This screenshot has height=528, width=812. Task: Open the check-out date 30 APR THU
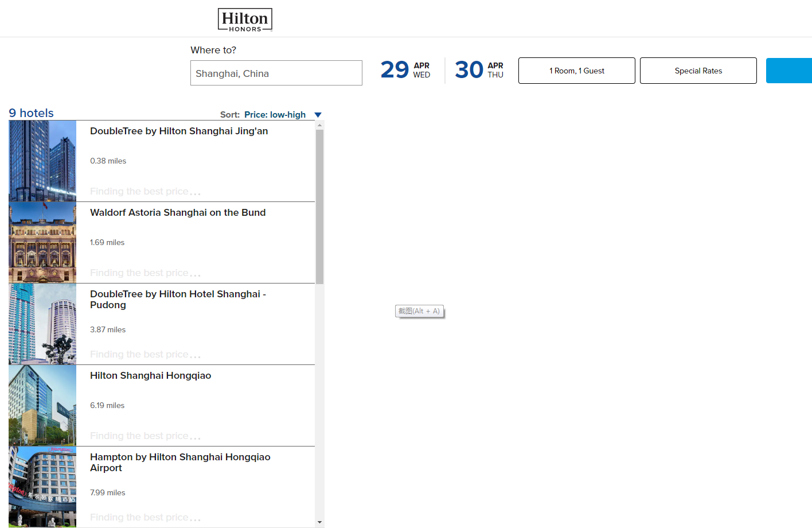point(479,70)
